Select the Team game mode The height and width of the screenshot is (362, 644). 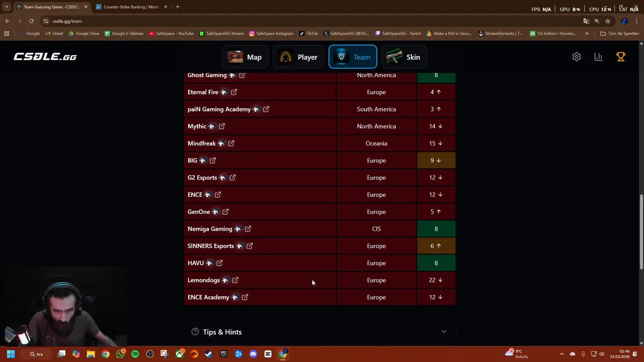(x=353, y=57)
